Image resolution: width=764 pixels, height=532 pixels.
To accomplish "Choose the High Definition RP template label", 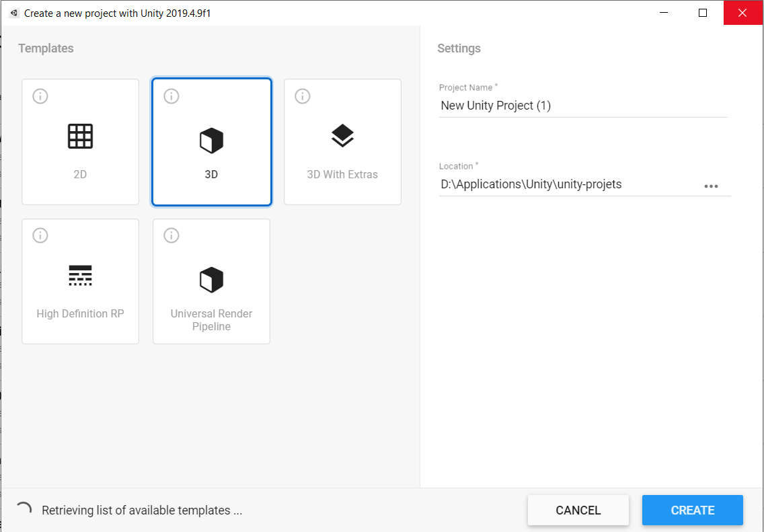I will tap(80, 313).
